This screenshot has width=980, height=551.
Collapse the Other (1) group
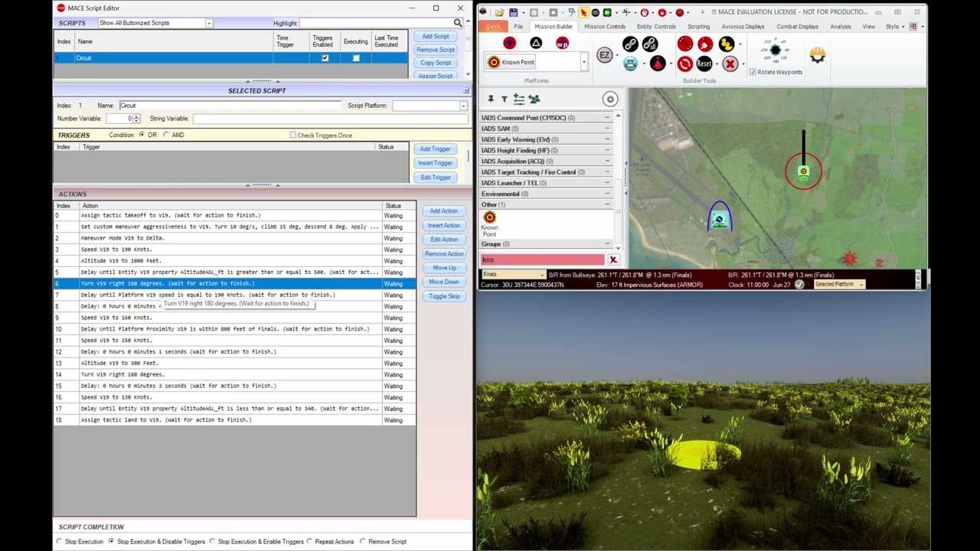[608, 204]
